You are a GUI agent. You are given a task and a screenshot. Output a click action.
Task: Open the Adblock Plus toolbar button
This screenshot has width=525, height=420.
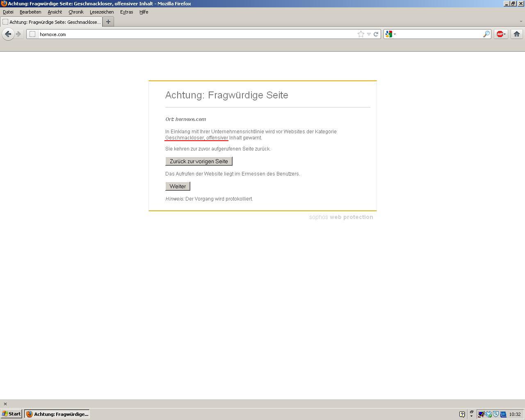click(500, 34)
